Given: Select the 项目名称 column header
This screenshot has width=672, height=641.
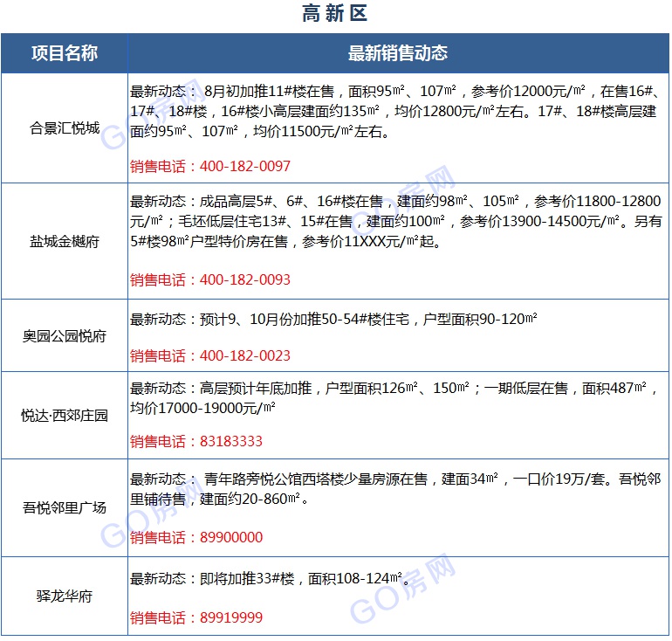Looking at the screenshot, I should pos(65,53).
